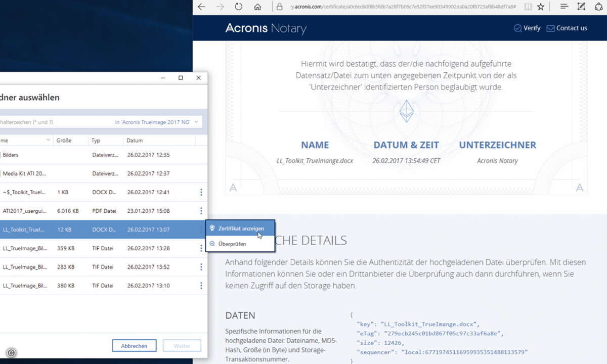Open the browser Hub icon
This screenshot has height=364, width=607.
565,7
